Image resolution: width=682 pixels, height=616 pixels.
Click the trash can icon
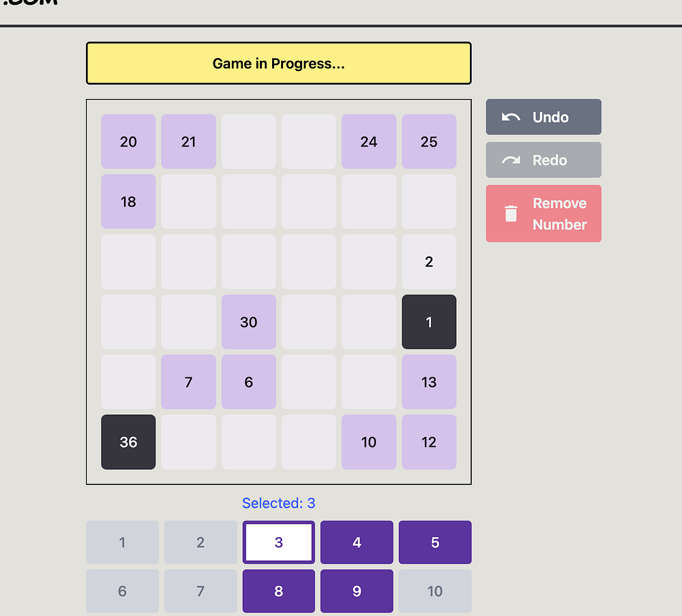[511, 214]
